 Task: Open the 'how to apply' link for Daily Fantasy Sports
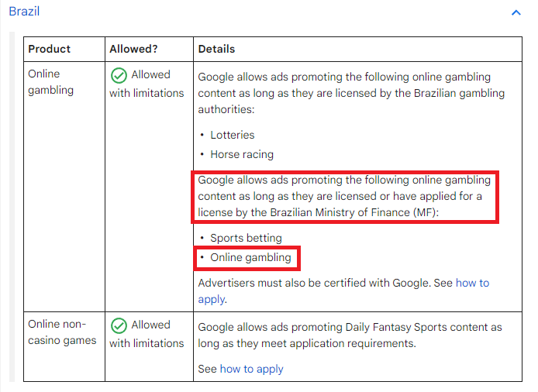(251, 369)
